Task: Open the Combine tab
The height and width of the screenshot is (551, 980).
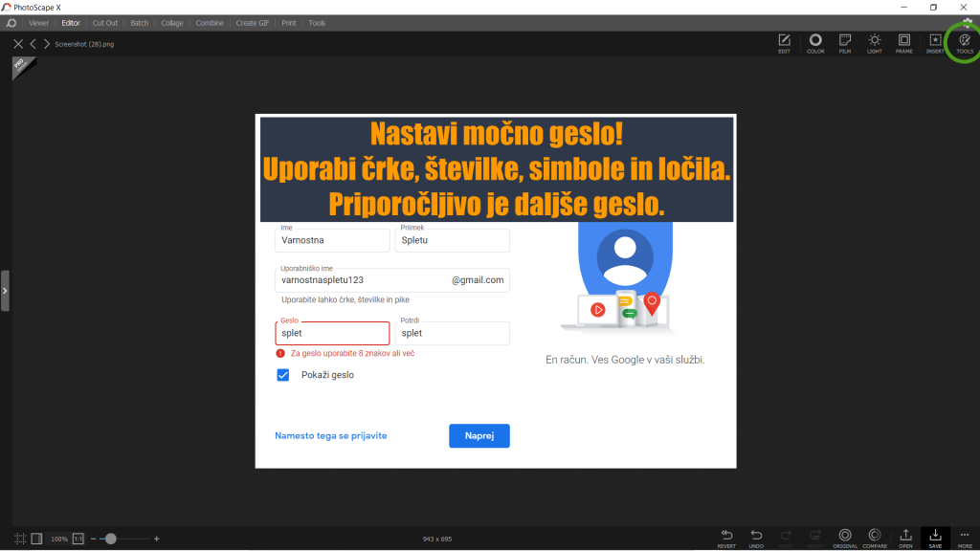Action: point(210,23)
